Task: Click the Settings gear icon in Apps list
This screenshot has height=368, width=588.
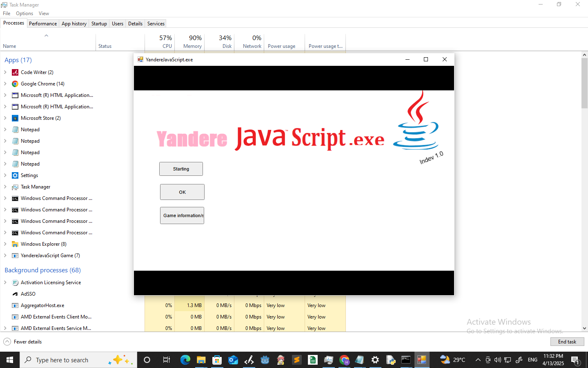Action: pos(15,175)
